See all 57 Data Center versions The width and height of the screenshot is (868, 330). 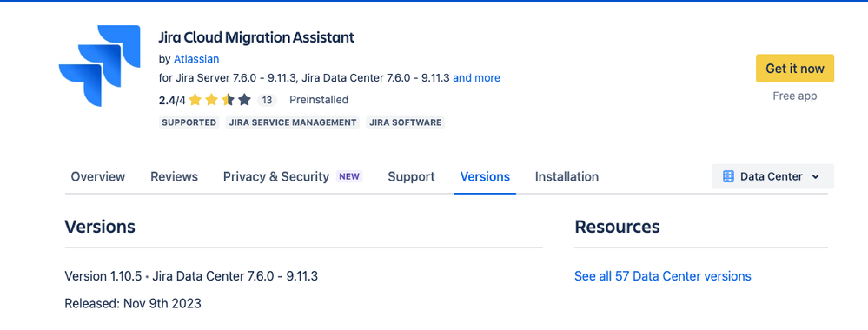point(663,276)
